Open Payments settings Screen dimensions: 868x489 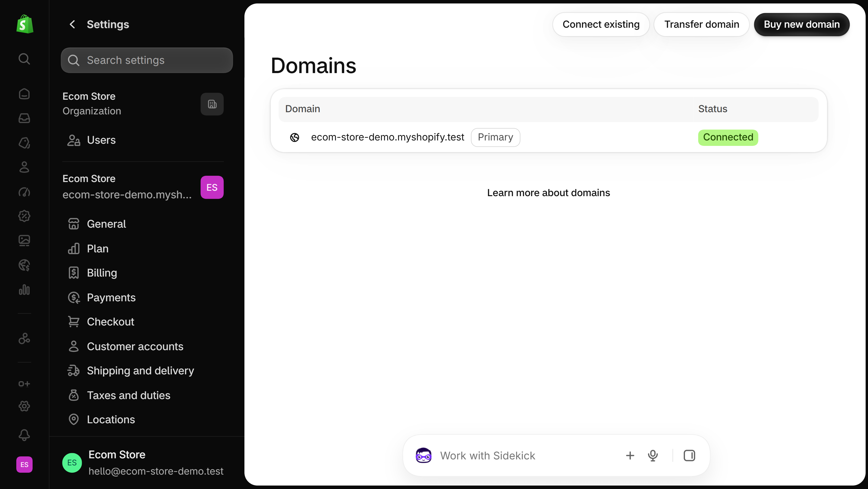point(143,297)
